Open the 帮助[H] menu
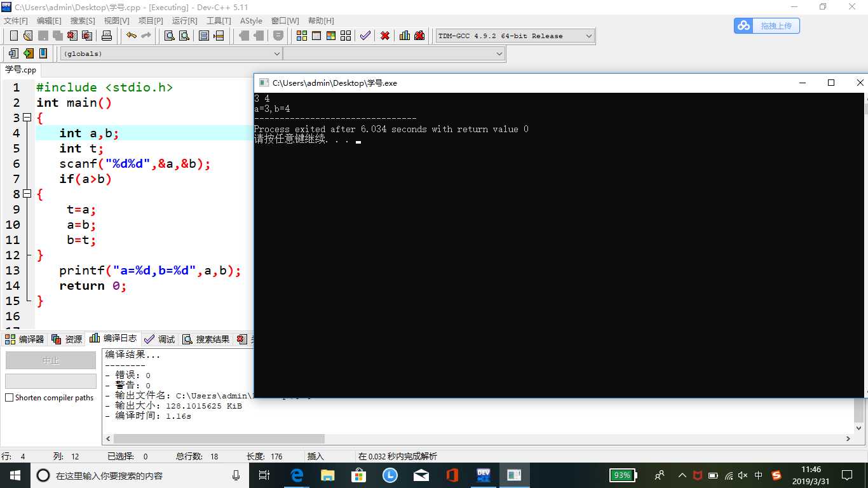 point(321,21)
